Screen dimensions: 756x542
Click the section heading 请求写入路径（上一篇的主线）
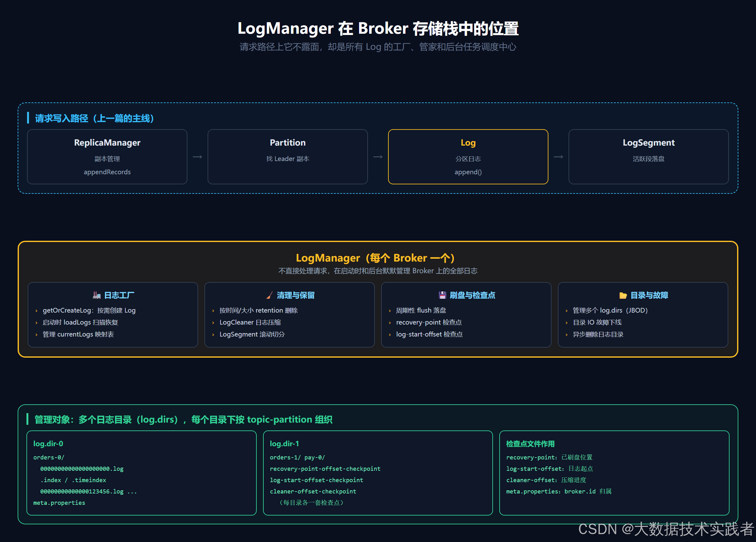[x=95, y=118]
